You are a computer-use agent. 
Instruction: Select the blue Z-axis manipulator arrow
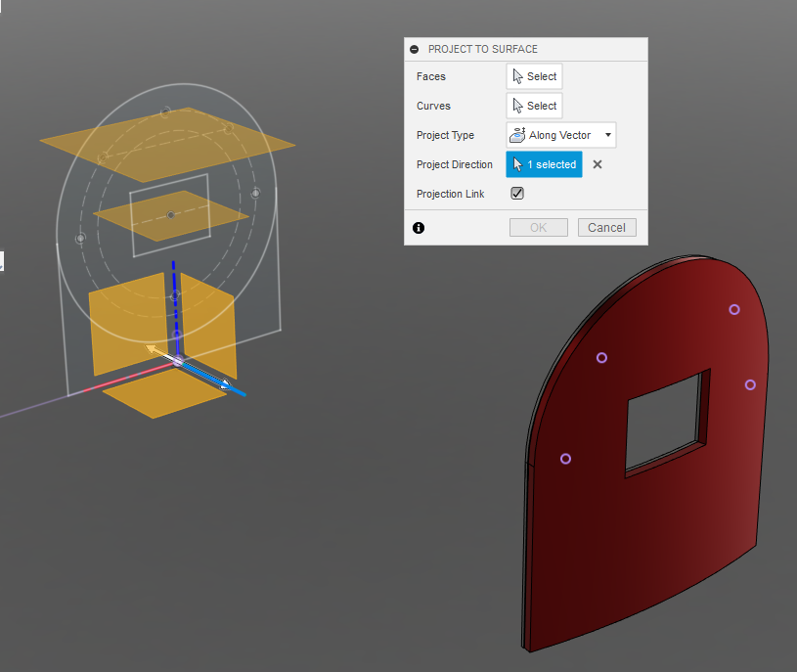tap(173, 284)
